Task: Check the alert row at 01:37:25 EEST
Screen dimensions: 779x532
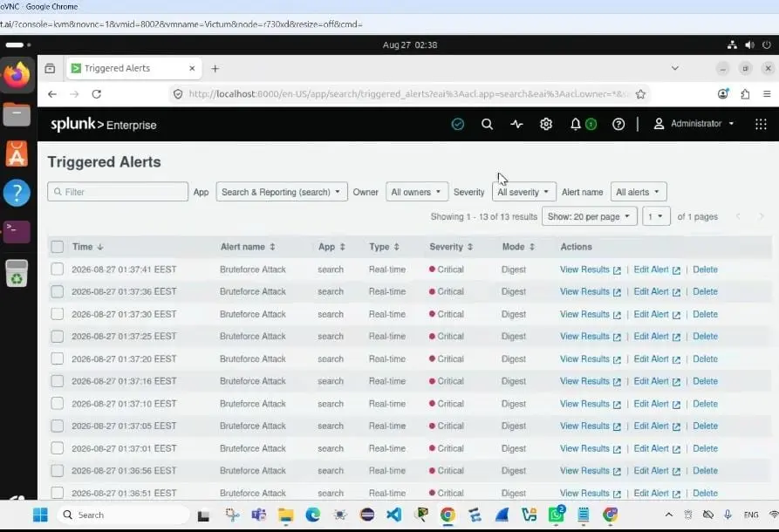Action: point(57,337)
